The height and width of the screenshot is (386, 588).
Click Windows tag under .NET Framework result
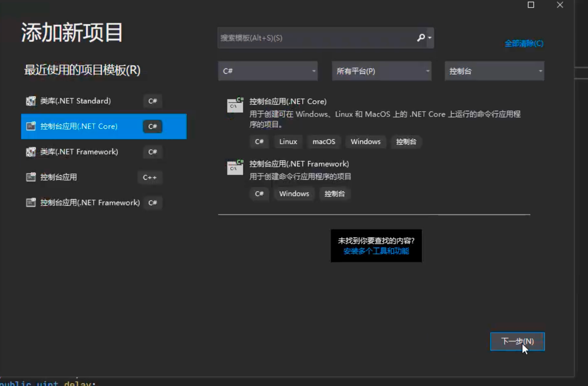294,193
